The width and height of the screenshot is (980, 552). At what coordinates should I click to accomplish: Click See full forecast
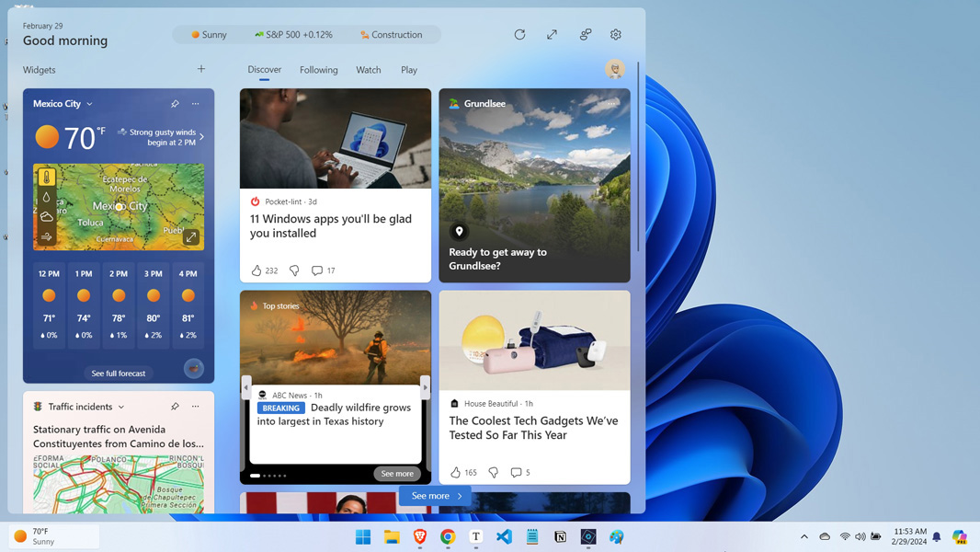pos(119,374)
